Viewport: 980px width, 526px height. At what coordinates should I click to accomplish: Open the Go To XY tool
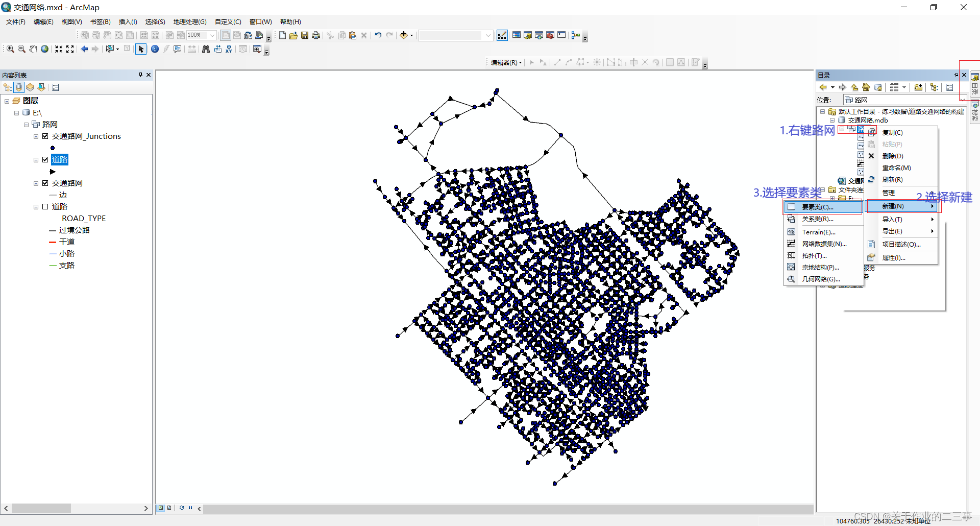pos(229,49)
